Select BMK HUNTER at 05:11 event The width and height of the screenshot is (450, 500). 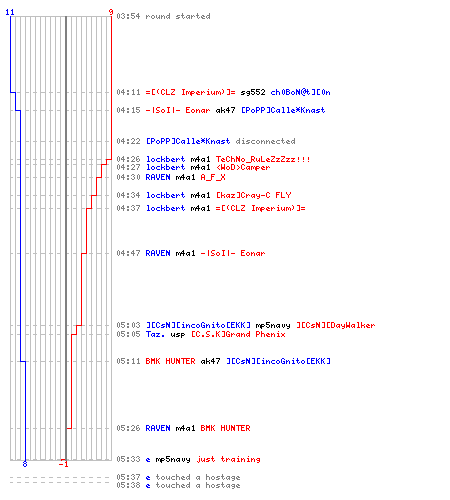[170, 361]
